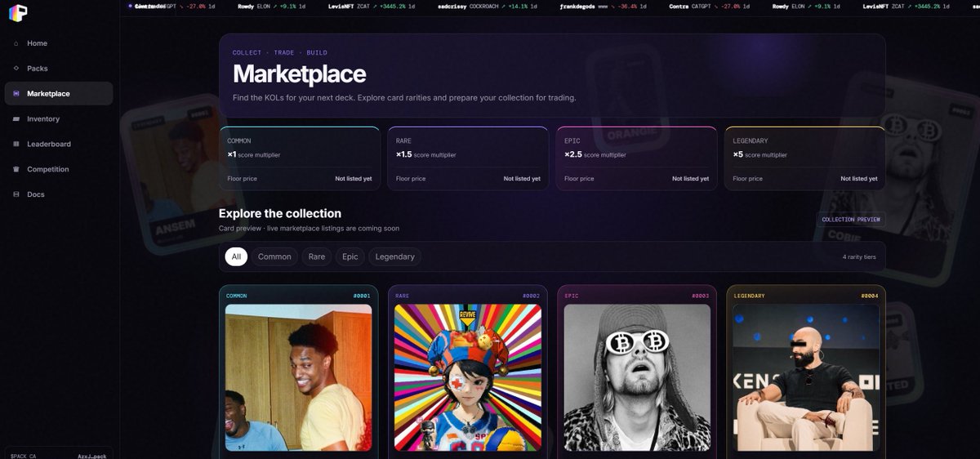Click Not listed yet in the Common tier

[x=353, y=178]
